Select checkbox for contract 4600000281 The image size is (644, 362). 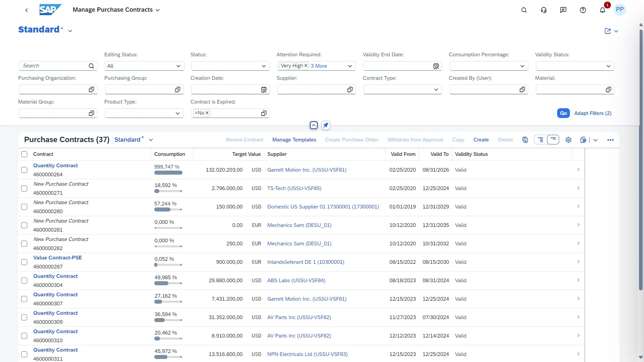coord(24,225)
